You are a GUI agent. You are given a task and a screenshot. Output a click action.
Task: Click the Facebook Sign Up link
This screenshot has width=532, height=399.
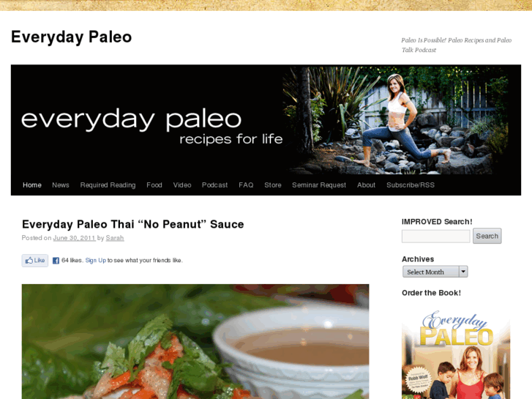[96, 261]
